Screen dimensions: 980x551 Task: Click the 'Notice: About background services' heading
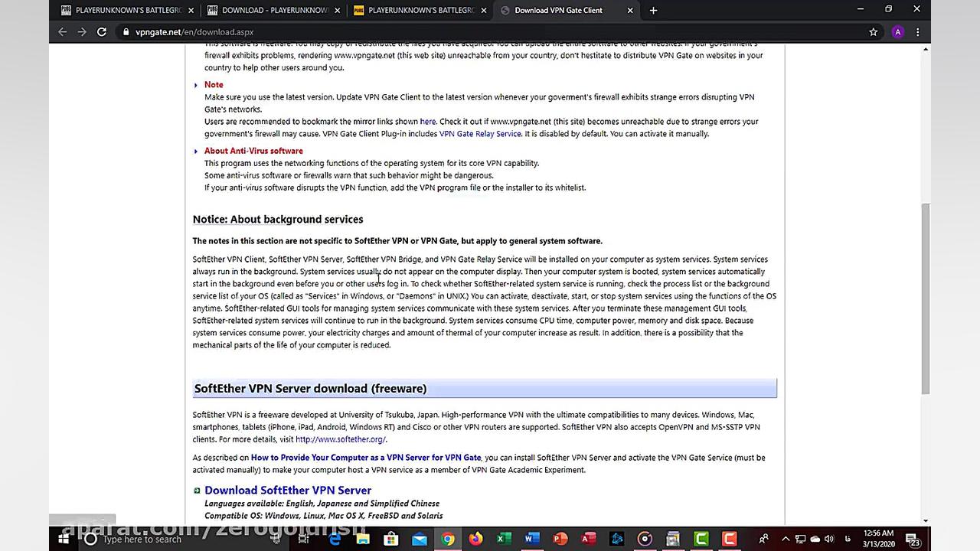click(278, 219)
